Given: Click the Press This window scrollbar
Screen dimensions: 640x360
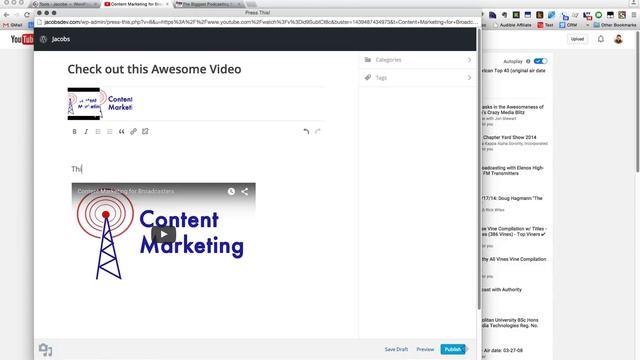Looking at the screenshot, I should (x=479, y=169).
